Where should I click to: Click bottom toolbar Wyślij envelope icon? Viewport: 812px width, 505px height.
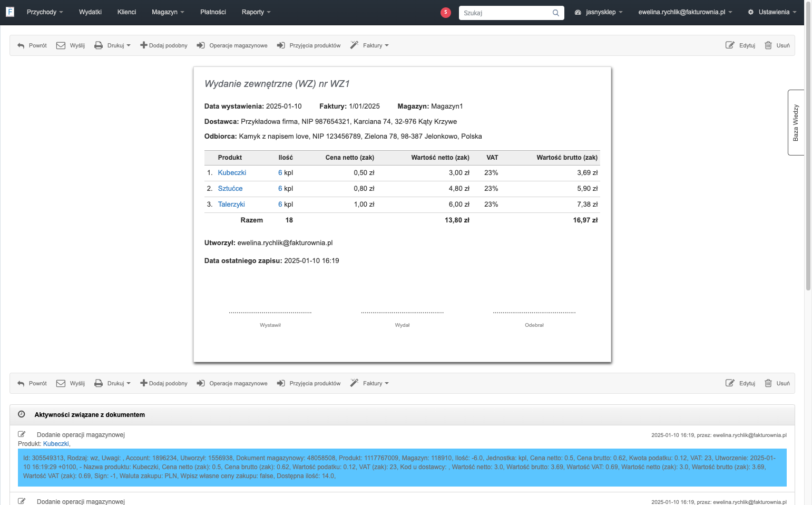click(61, 383)
